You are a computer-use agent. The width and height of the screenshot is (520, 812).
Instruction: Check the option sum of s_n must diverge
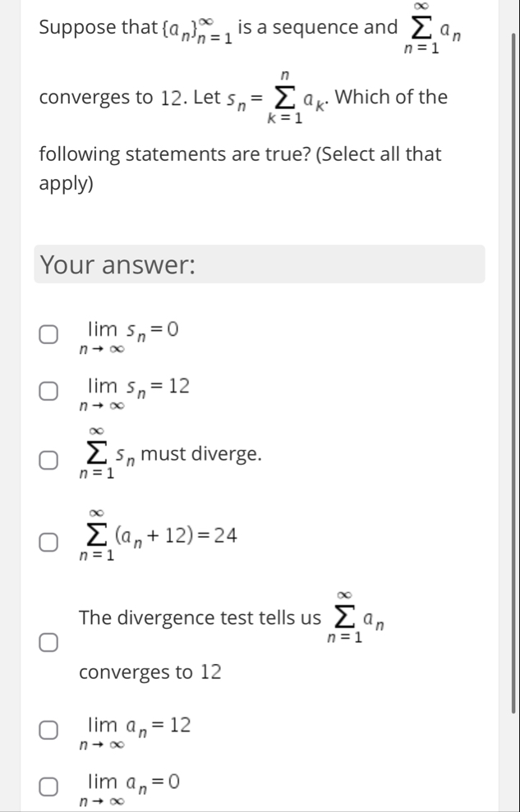click(x=48, y=460)
